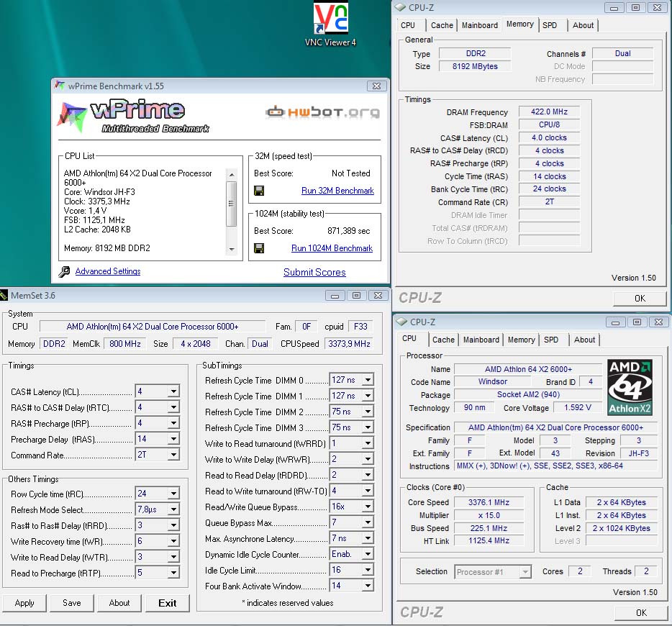Minimize the MemSet 3.6 window
The height and width of the screenshot is (626, 672).
335,296
